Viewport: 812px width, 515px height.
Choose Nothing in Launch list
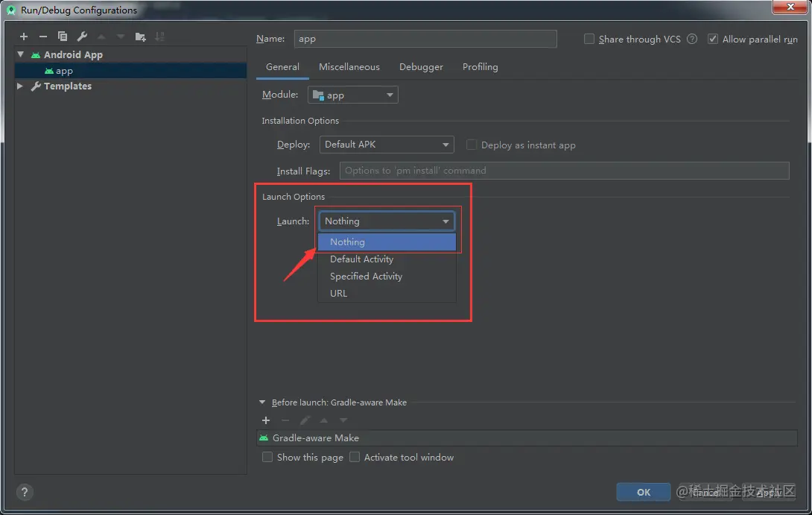pyautogui.click(x=387, y=242)
